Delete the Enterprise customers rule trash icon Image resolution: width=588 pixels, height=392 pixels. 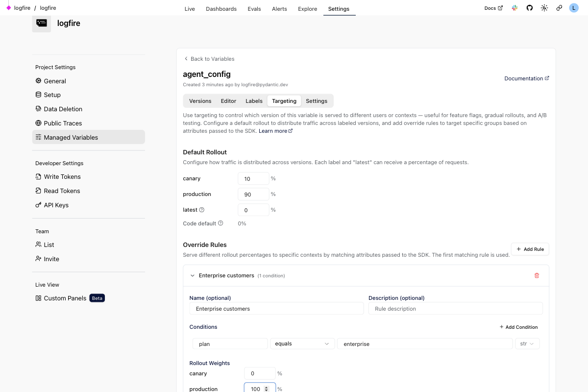pos(537,276)
